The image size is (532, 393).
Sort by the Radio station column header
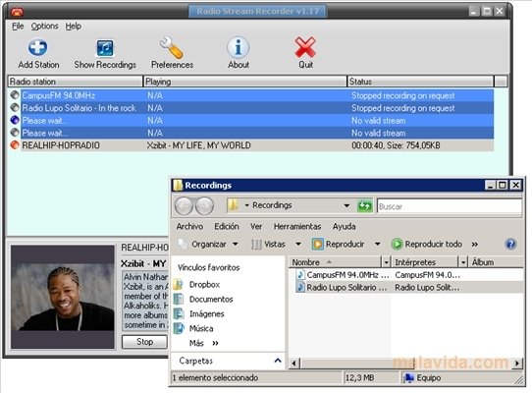(75, 82)
